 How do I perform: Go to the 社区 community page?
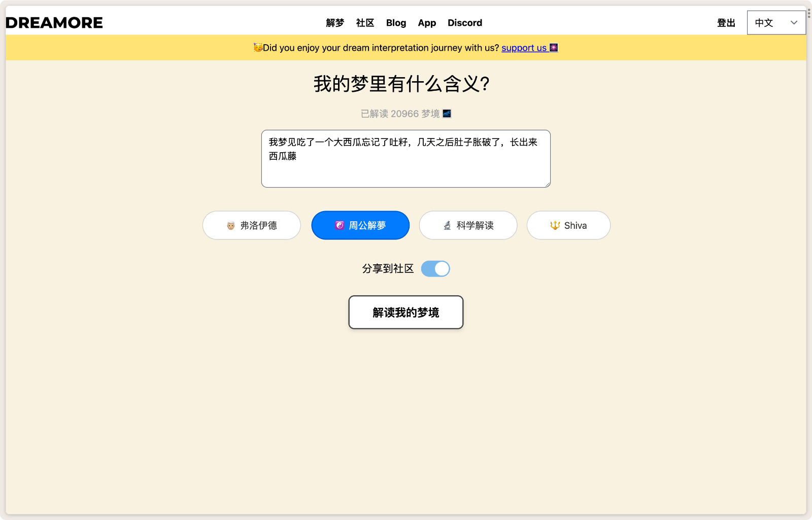pyautogui.click(x=365, y=23)
